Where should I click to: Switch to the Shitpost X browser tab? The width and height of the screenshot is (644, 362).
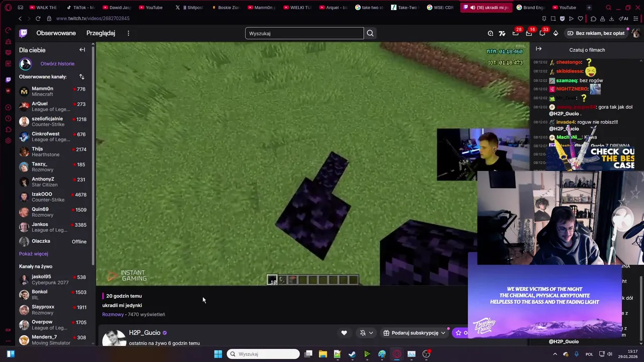189,8
